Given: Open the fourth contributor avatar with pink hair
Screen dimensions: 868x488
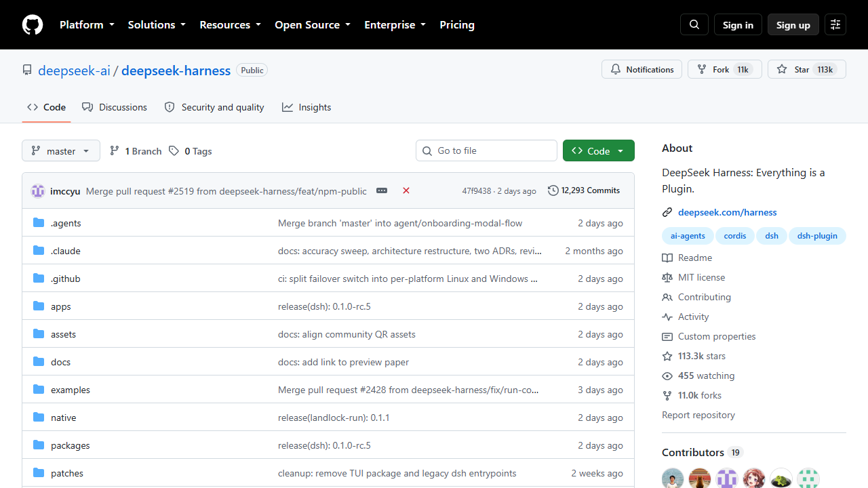Looking at the screenshot, I should point(754,479).
